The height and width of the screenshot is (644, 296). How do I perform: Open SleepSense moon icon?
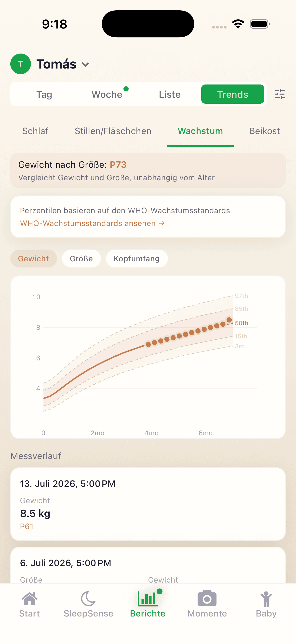[88, 599]
